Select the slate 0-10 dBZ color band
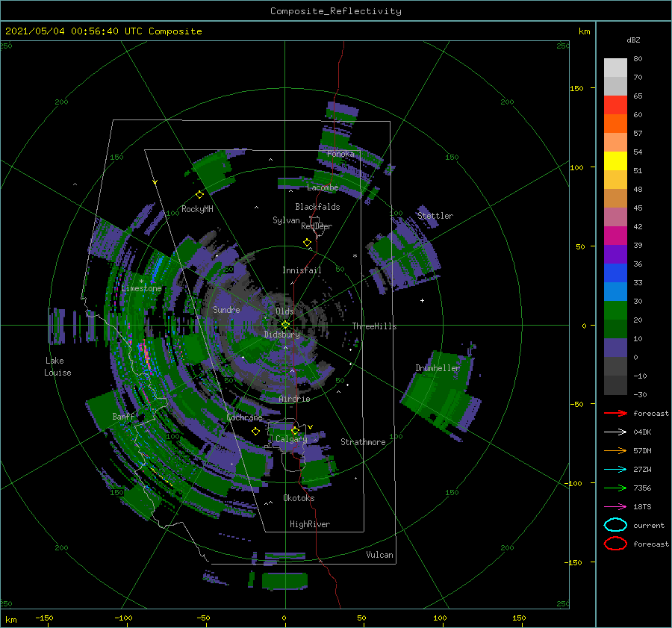This screenshot has width=672, height=628. coord(615,348)
